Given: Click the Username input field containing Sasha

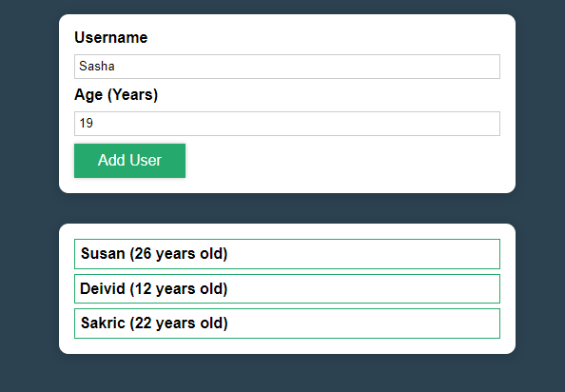Looking at the screenshot, I should pos(287,67).
